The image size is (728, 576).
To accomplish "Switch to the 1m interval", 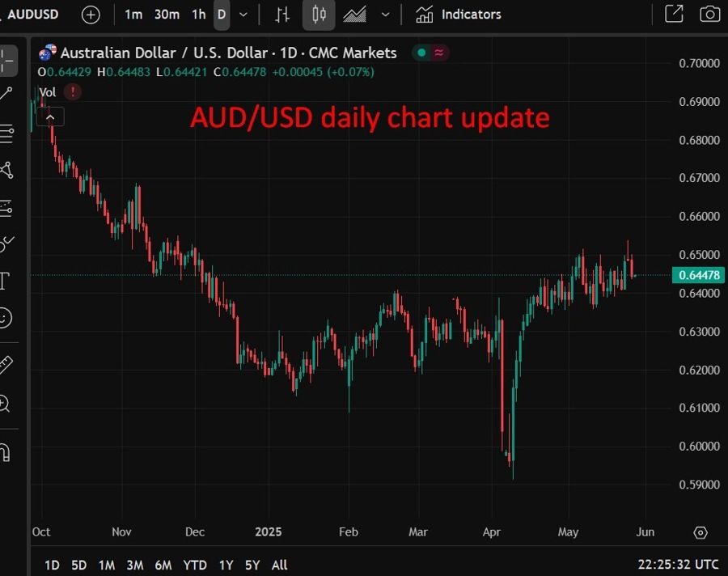I will 133,15.
